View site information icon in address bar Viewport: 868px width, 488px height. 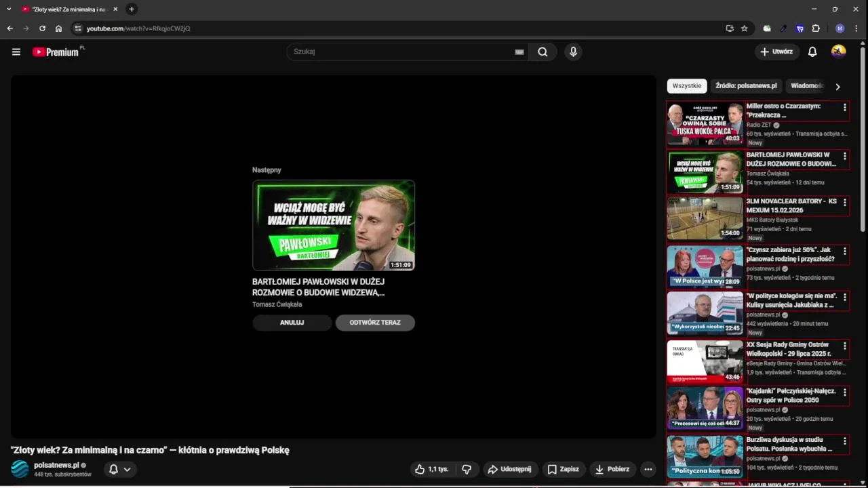78,28
